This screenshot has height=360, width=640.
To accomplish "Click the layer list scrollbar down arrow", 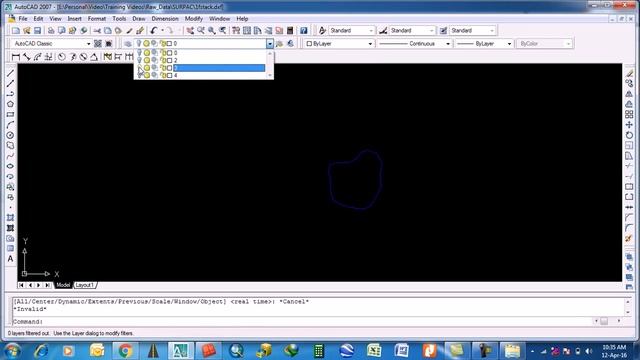I will click(269, 75).
